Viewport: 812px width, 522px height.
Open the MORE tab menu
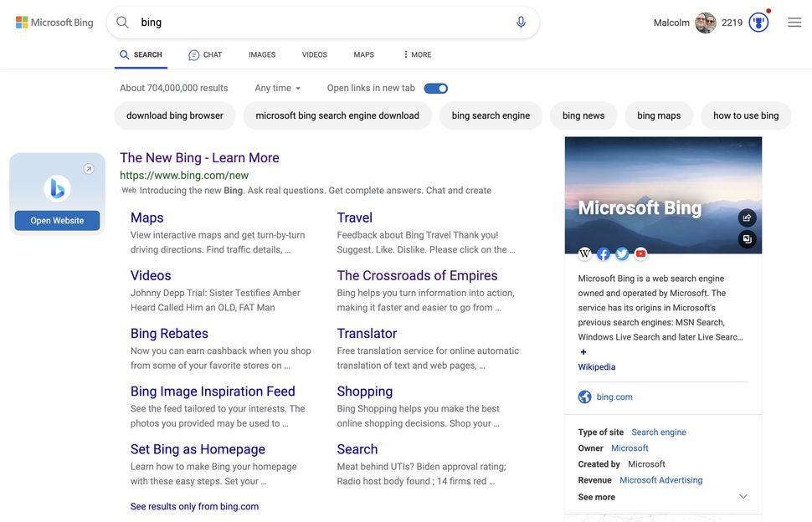coord(418,54)
